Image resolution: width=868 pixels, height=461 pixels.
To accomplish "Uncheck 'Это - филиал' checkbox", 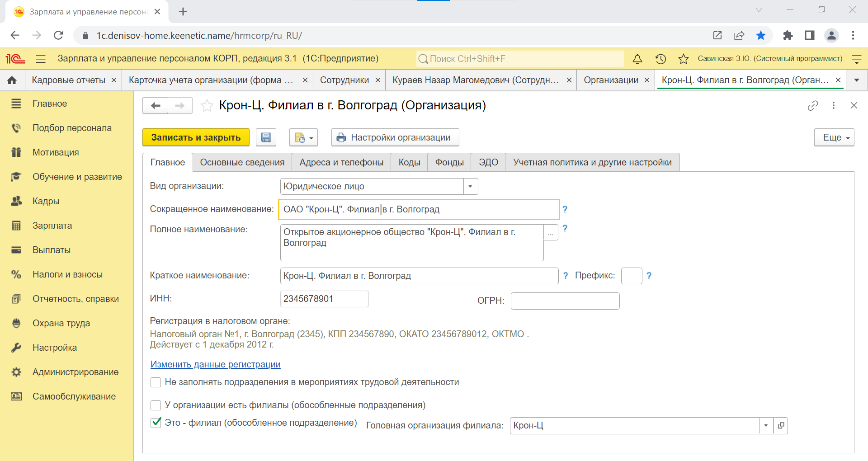I will [x=156, y=423].
